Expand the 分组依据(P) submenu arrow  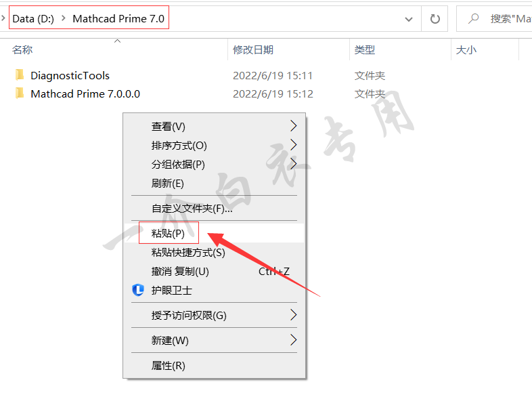[x=294, y=164]
